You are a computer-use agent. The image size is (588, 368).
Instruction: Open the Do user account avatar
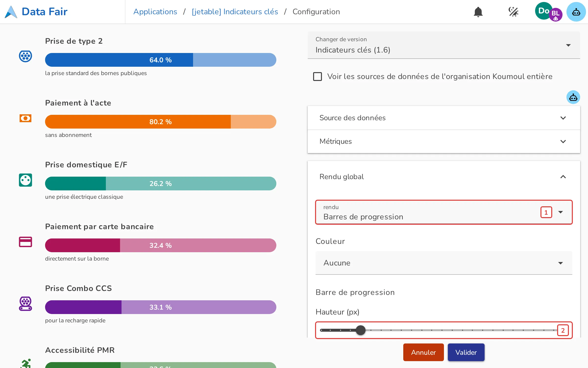coord(543,11)
